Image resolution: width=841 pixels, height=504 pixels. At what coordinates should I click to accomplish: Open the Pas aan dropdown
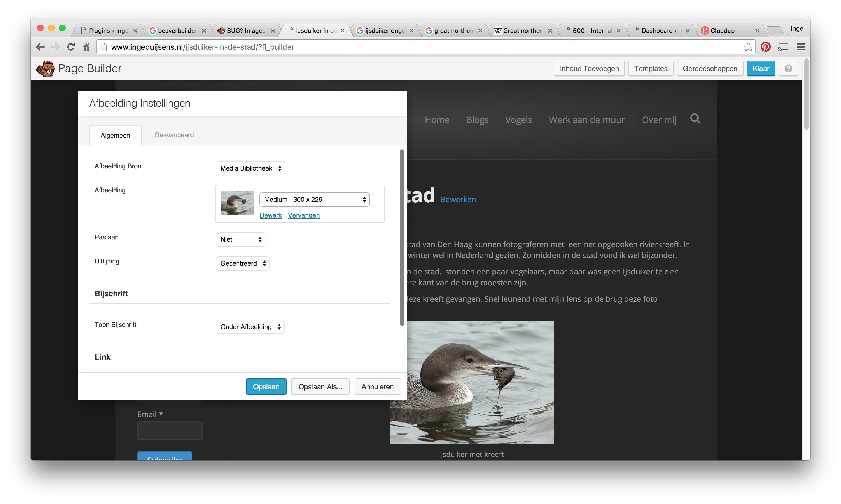240,239
